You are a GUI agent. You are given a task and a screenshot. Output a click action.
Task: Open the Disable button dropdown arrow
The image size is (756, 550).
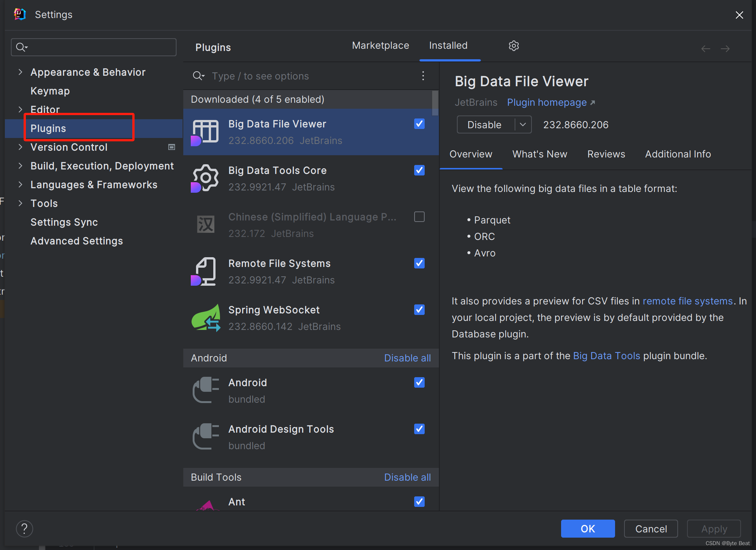(523, 124)
